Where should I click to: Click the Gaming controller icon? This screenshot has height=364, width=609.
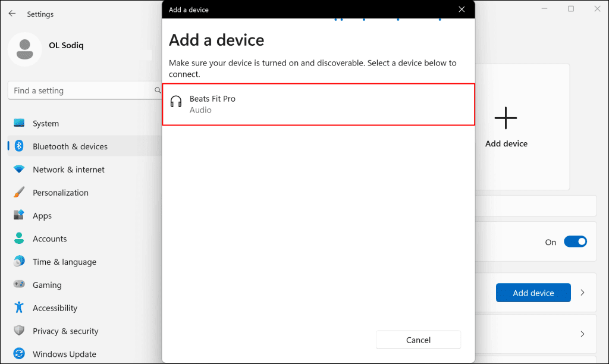(19, 284)
